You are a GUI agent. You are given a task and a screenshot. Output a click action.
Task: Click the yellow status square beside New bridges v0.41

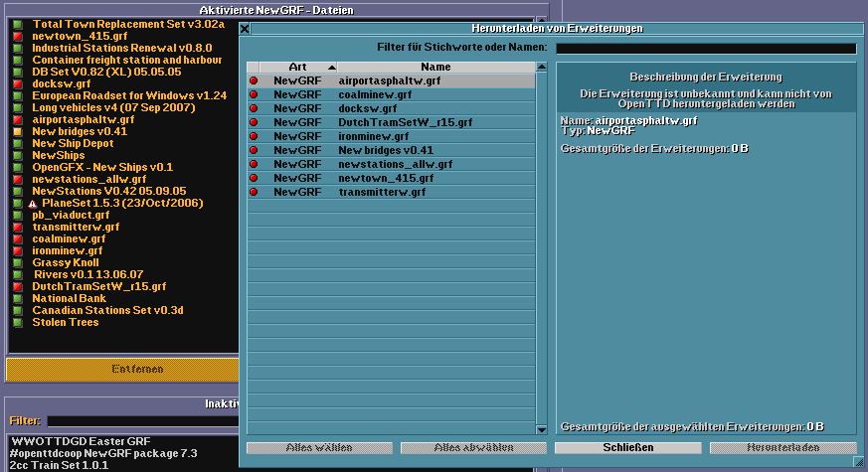click(x=18, y=131)
